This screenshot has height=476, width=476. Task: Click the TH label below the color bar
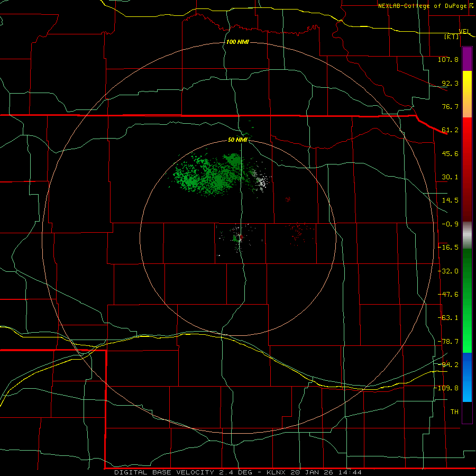(454, 412)
